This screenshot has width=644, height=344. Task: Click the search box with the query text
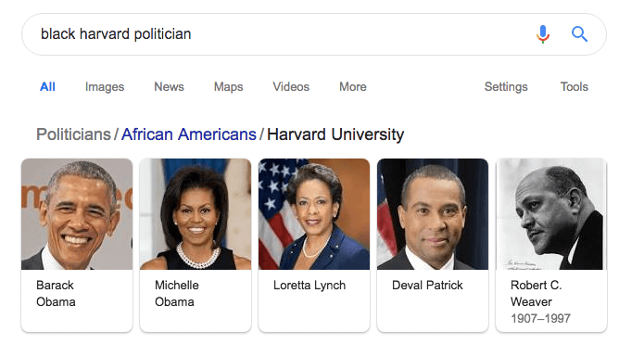[x=314, y=34]
